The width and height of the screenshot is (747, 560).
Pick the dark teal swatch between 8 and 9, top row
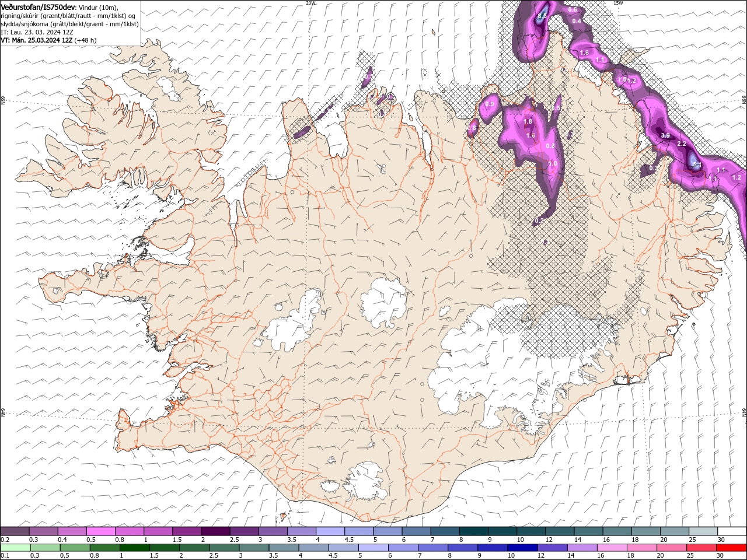pos(474,531)
